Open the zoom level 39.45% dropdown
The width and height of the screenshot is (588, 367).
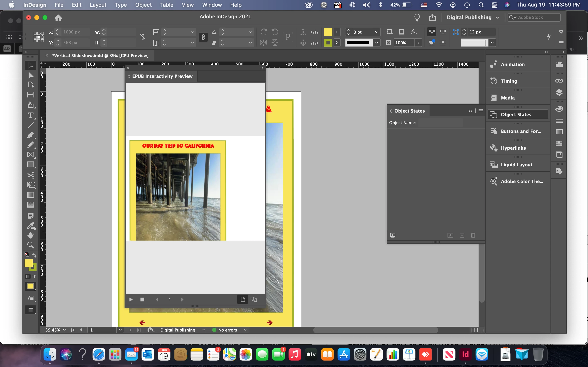64,330
